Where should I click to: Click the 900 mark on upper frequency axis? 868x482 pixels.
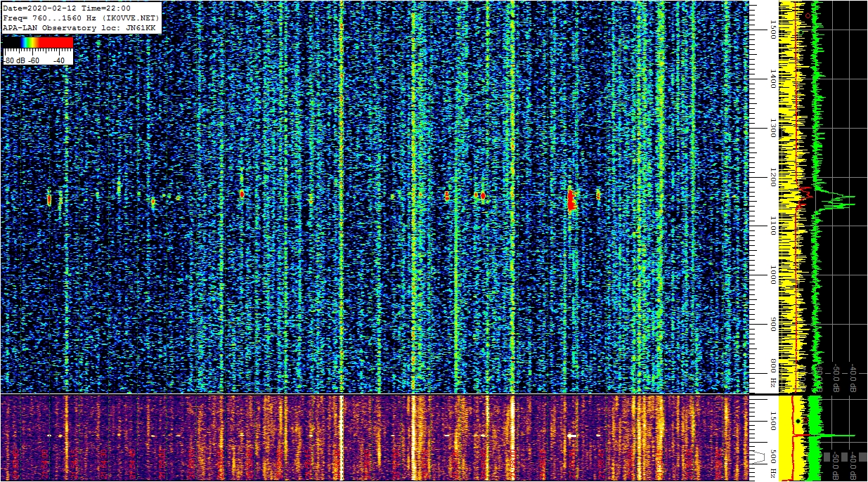(x=773, y=324)
